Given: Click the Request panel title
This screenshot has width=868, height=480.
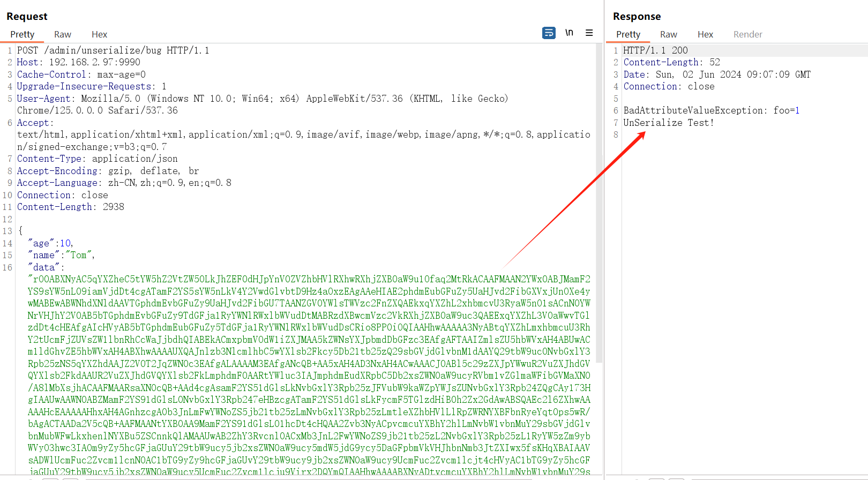Looking at the screenshot, I should pos(27,17).
